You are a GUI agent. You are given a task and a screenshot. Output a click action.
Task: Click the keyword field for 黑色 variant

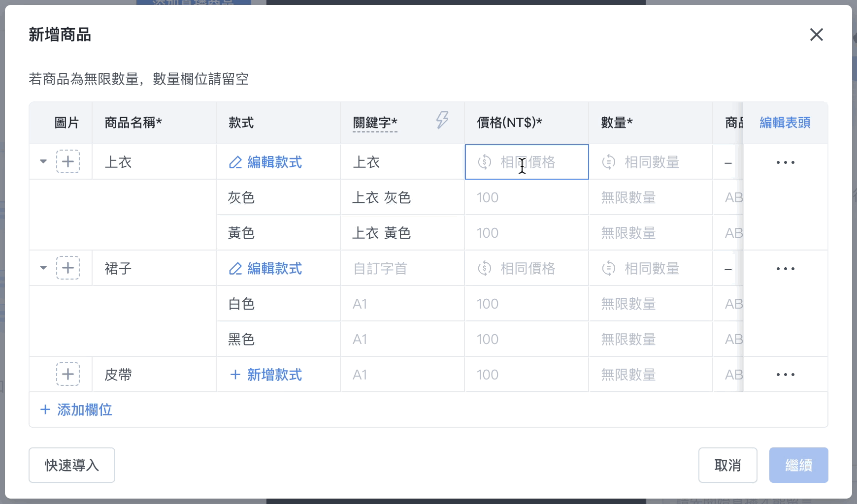click(402, 339)
